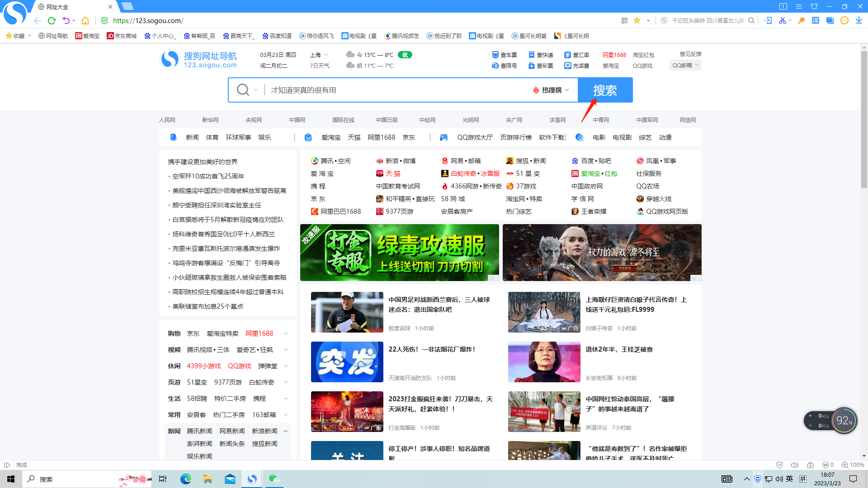Open WeChat from the taskbar
The width and height of the screenshot is (868, 488).
(274, 479)
